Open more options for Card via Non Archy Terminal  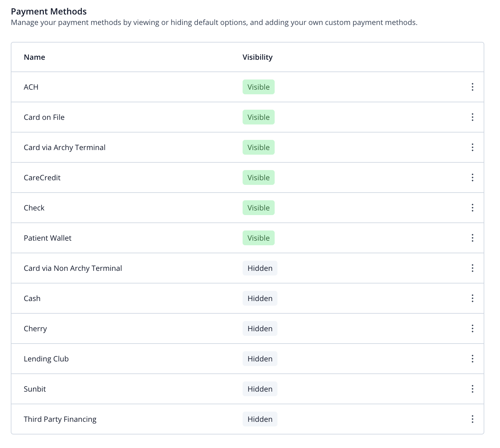pyautogui.click(x=472, y=268)
